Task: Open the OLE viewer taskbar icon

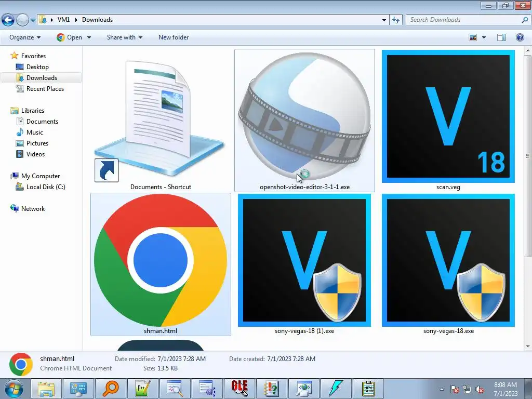Action: pos(239,389)
